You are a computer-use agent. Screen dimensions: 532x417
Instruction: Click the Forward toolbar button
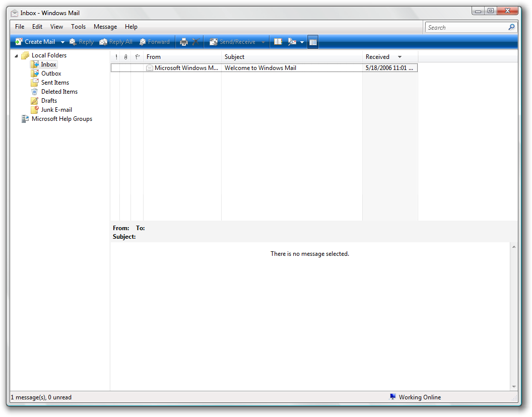coord(154,42)
